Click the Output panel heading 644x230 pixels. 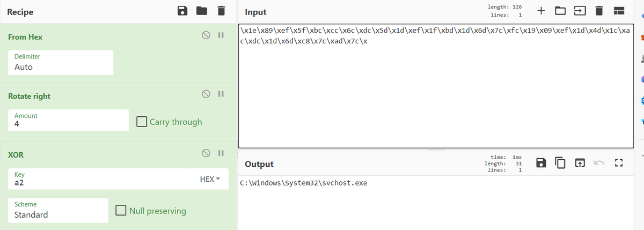pyautogui.click(x=259, y=164)
